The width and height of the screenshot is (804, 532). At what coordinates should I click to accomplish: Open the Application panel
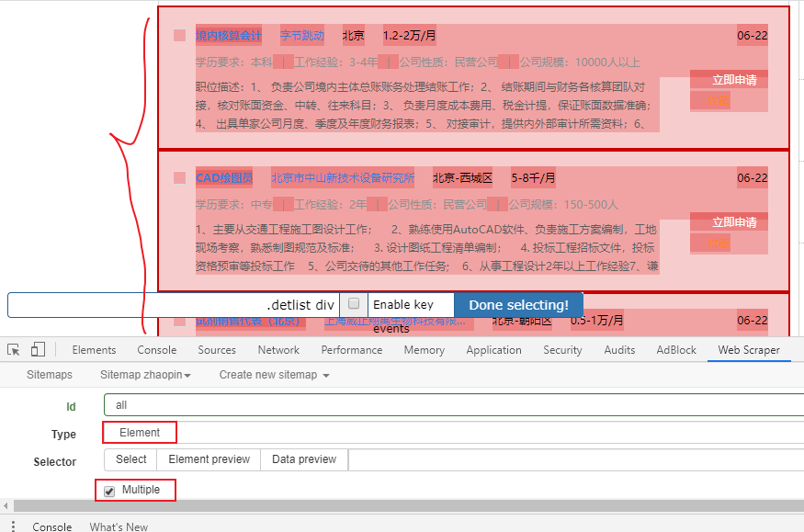(x=493, y=349)
